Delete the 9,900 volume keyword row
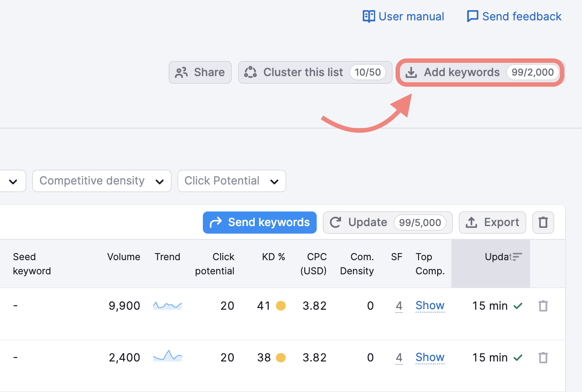 543,306
